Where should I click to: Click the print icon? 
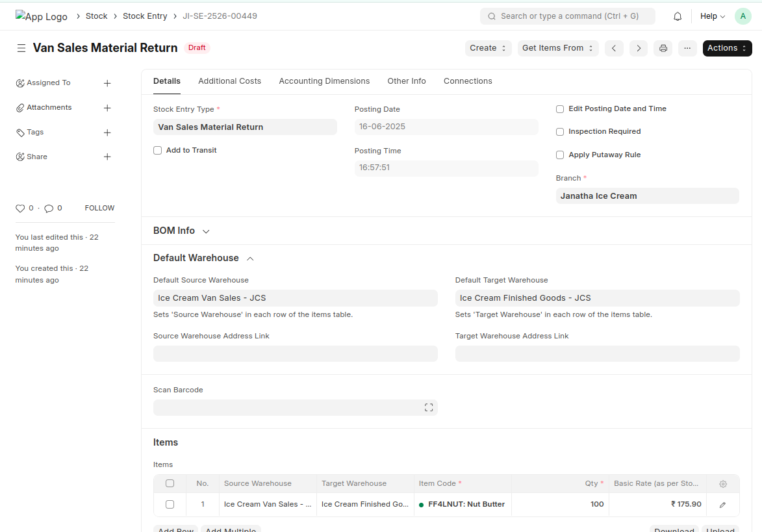click(663, 48)
